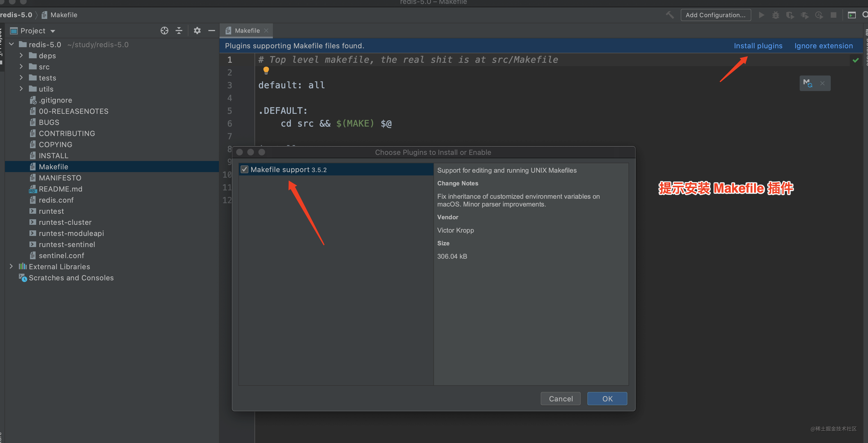Image resolution: width=868 pixels, height=443 pixels.
Task: Click the redis-5.0 breadcrumb
Action: tap(16, 15)
